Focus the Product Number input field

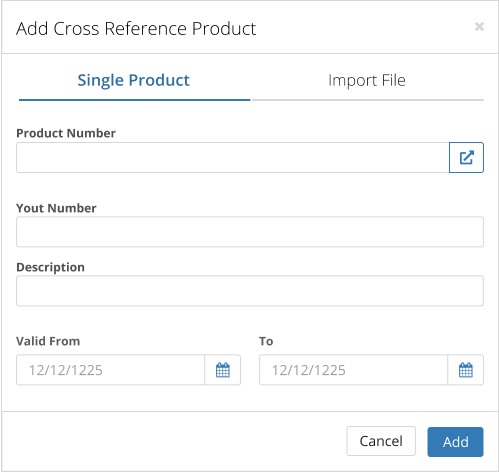coord(233,157)
